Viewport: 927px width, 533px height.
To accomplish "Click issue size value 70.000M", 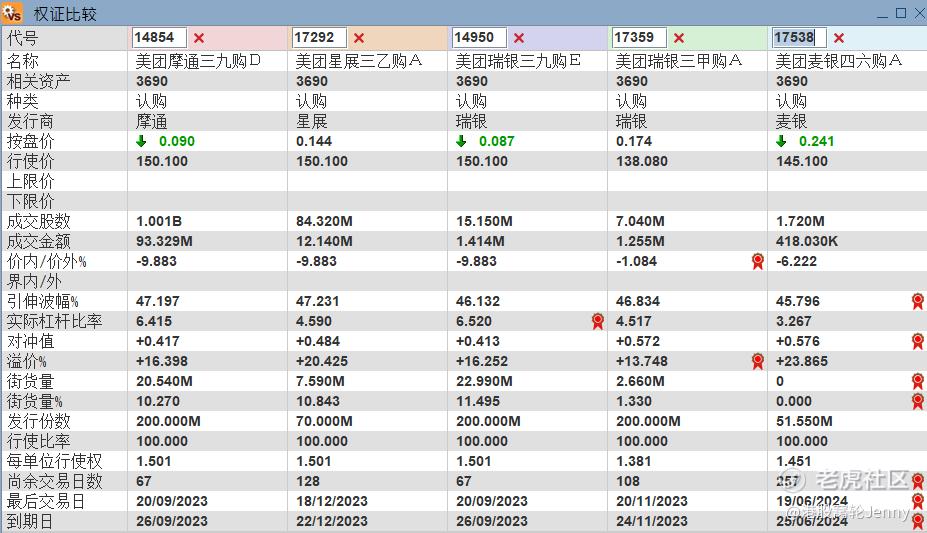I will (325, 421).
